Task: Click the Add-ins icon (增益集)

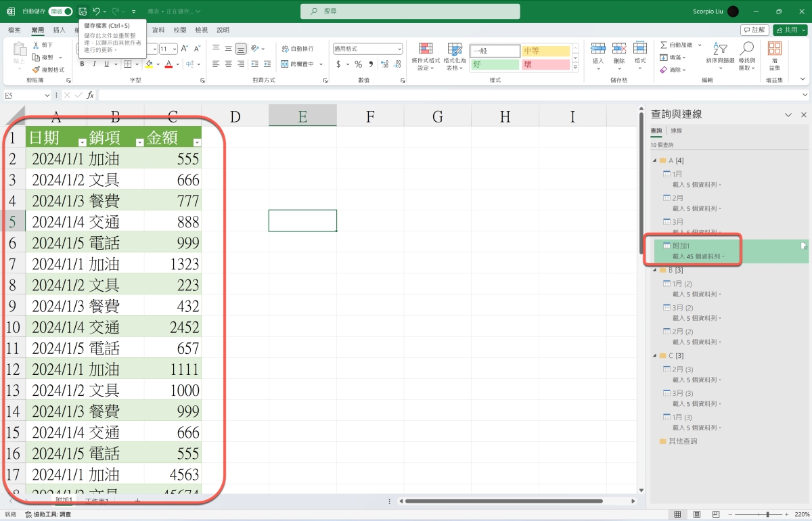Action: point(774,55)
